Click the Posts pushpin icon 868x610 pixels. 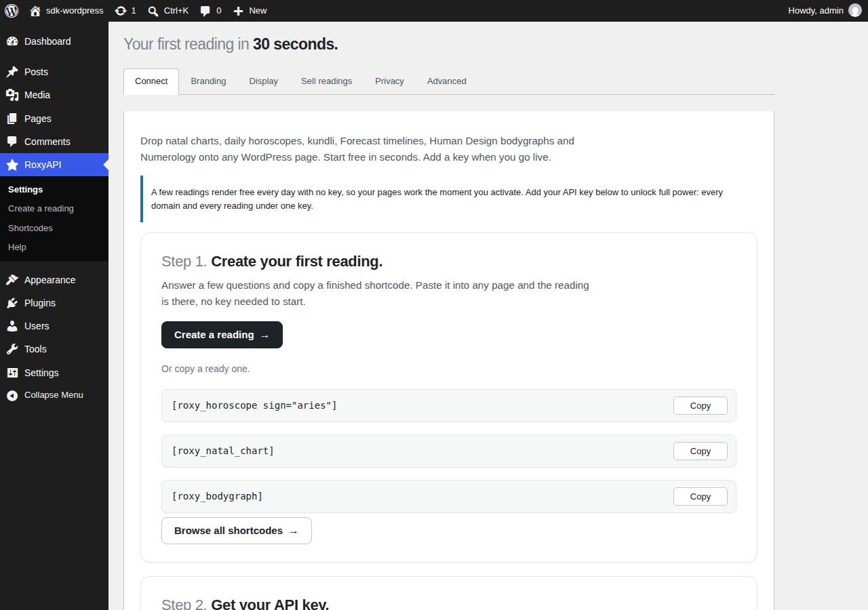coord(12,72)
